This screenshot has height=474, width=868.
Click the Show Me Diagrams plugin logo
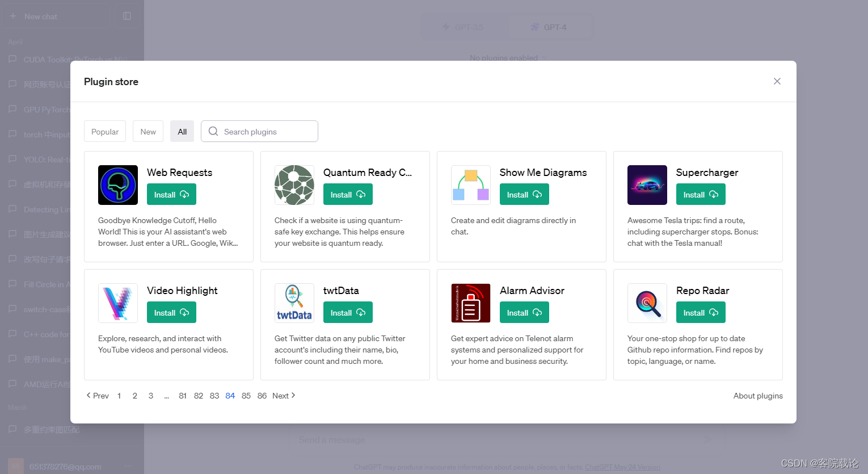point(471,185)
